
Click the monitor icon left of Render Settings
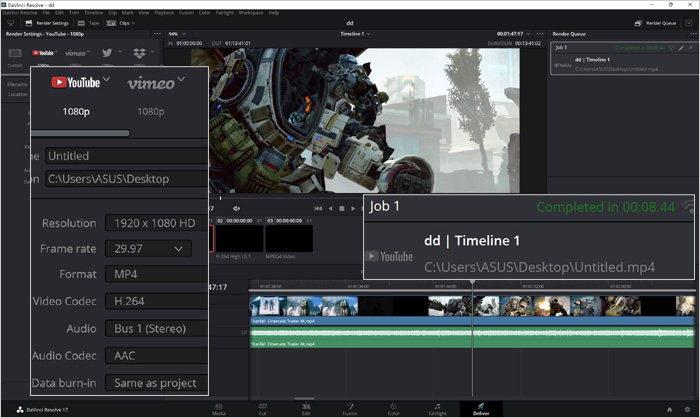tap(11, 23)
